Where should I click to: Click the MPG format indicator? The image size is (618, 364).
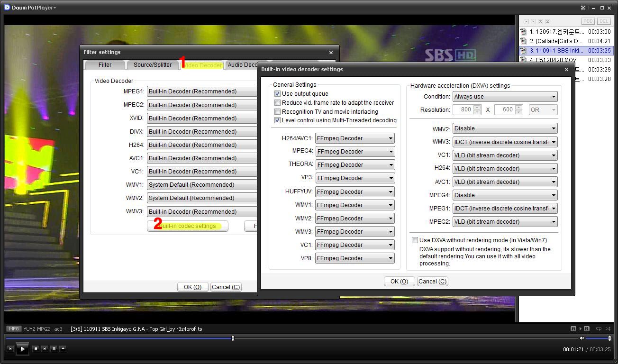pos(13,328)
